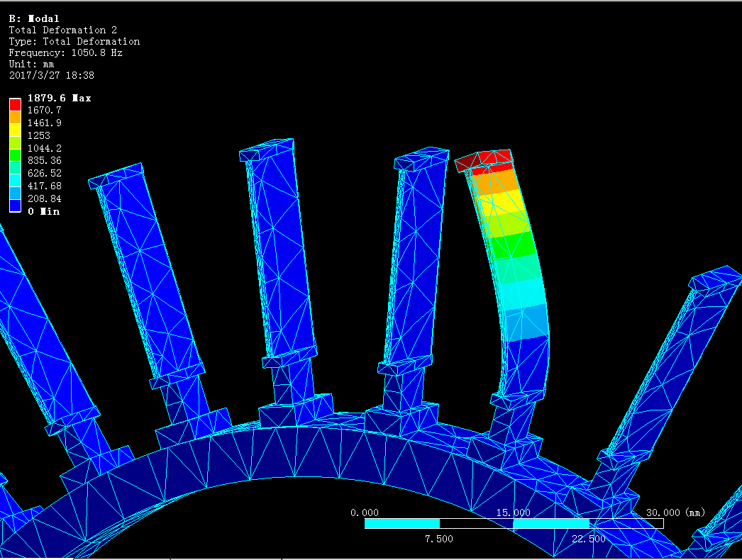742x560 pixels.
Task: Click the 30.000 (mm) scale bar label
Action: [675, 513]
